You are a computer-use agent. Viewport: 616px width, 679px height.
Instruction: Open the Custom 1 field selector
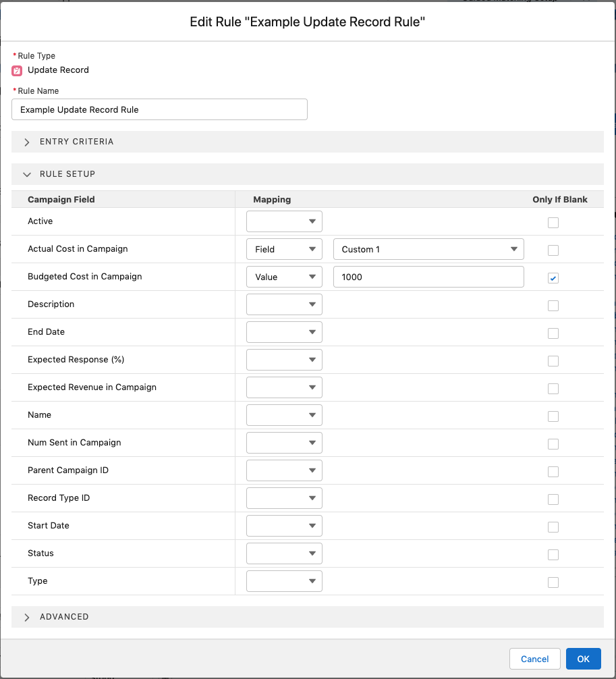point(428,249)
